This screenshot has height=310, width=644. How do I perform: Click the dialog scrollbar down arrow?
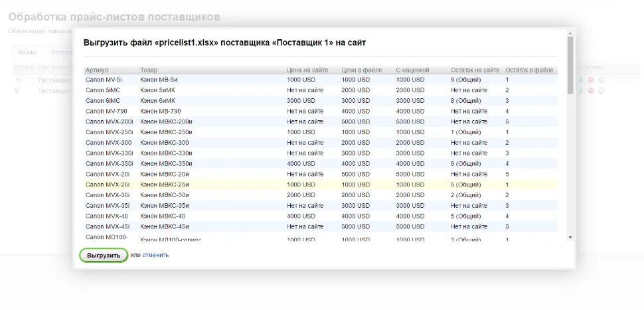(570, 238)
